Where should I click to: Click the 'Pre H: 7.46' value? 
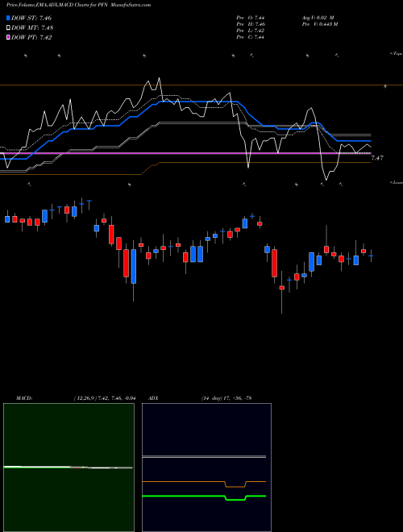[251, 24]
